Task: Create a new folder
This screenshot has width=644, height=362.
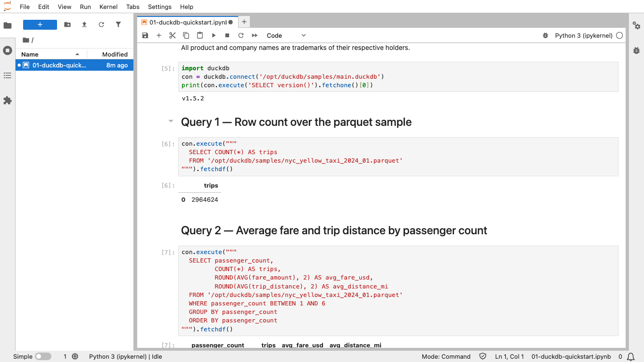Action: coord(67,25)
